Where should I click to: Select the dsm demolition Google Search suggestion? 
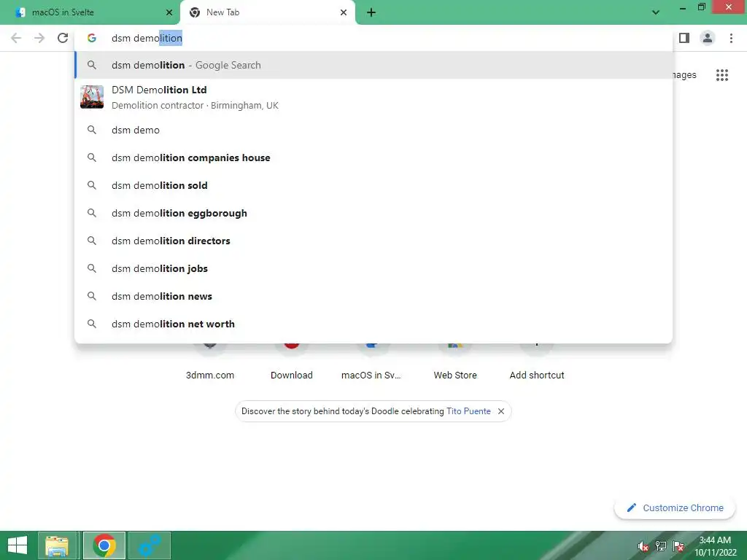pyautogui.click(x=373, y=65)
